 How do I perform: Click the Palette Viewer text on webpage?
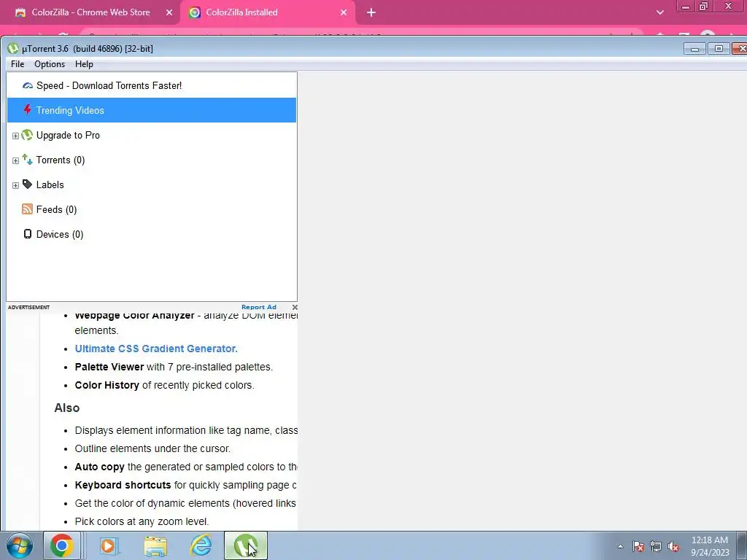[x=109, y=367]
